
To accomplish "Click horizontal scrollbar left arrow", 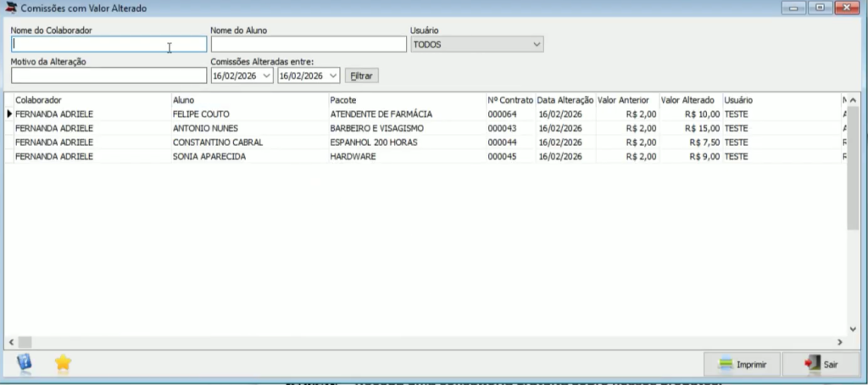I will coord(12,343).
